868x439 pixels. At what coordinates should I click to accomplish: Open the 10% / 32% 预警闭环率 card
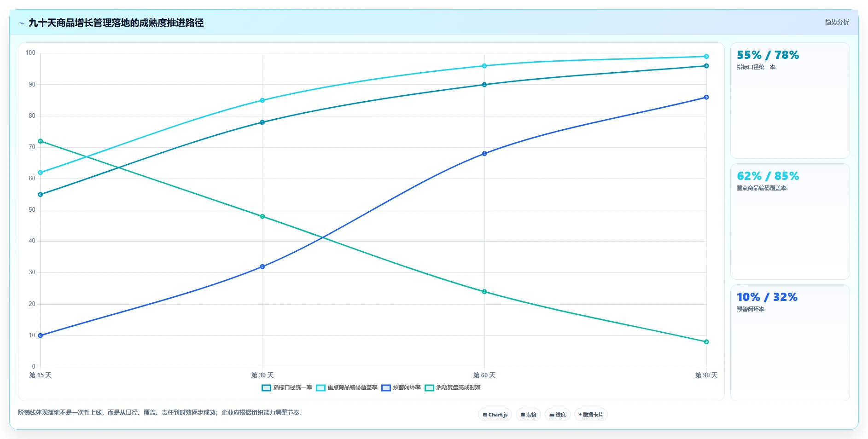790,343
